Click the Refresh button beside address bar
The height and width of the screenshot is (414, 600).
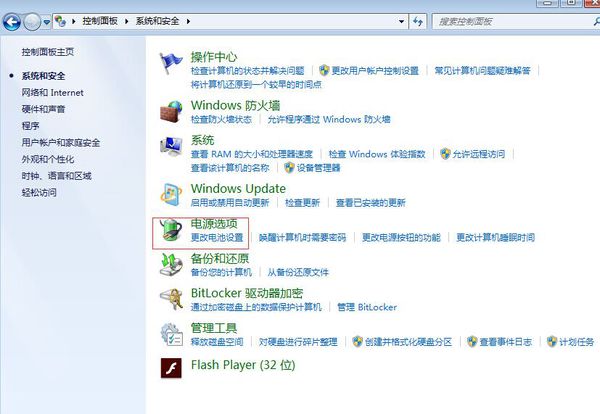pyautogui.click(x=417, y=21)
